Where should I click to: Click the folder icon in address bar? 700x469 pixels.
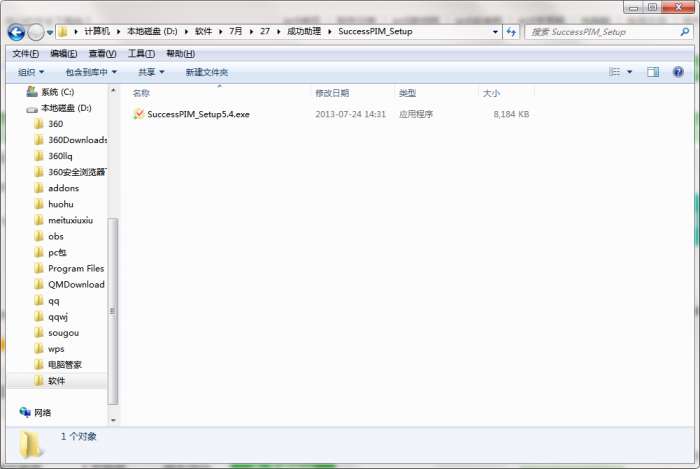coord(63,32)
